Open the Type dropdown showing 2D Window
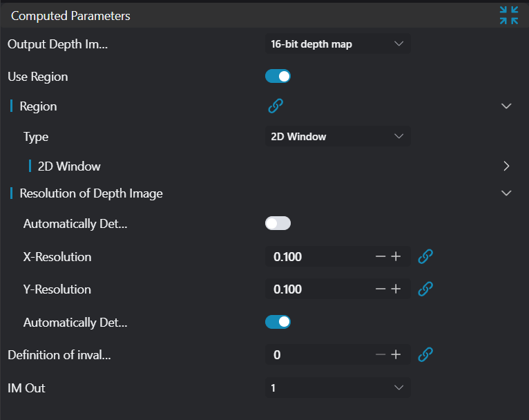The width and height of the screenshot is (529, 420). pos(337,137)
